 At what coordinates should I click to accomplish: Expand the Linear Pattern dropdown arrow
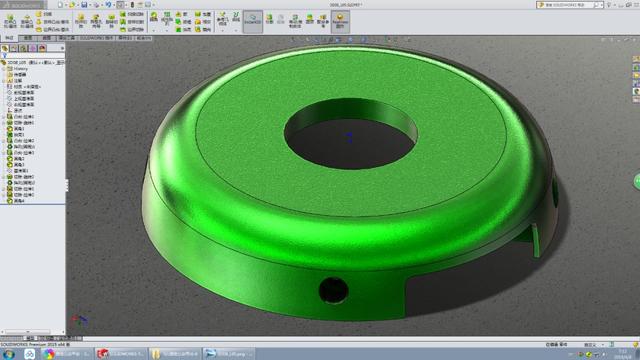[167, 30]
